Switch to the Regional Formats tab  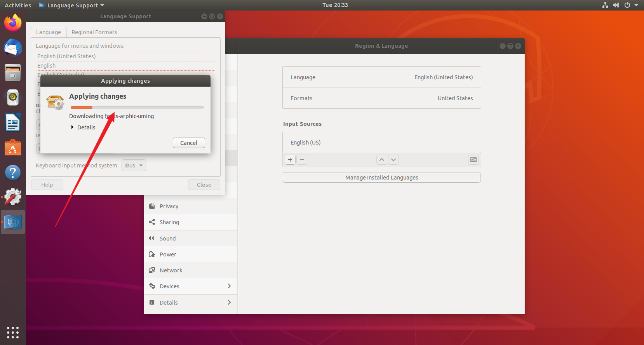[94, 32]
